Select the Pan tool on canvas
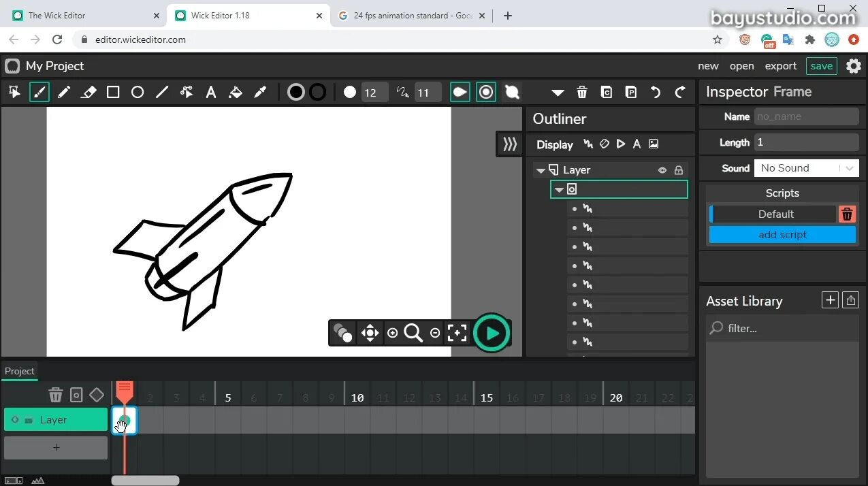The image size is (868, 486). pyautogui.click(x=370, y=333)
